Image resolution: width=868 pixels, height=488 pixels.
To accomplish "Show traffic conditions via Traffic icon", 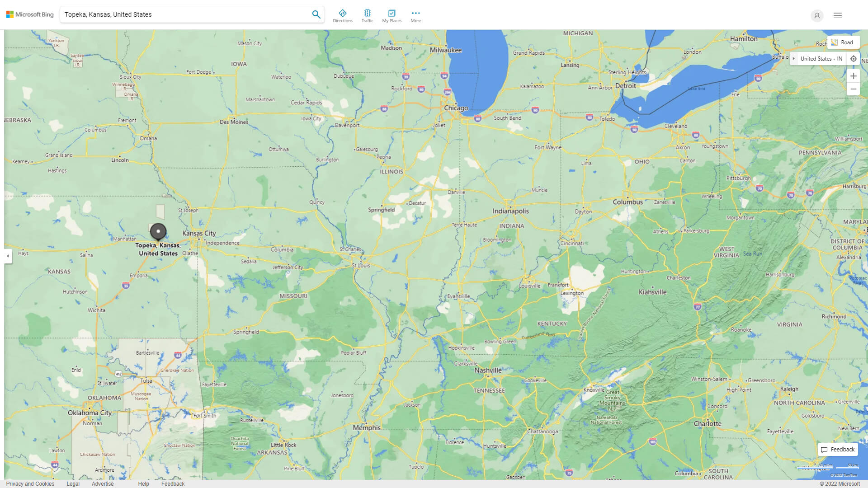I will (368, 15).
